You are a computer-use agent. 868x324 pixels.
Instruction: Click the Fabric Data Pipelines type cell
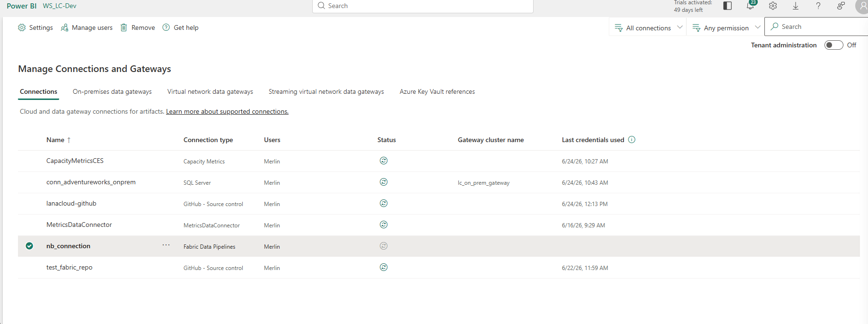tap(209, 246)
